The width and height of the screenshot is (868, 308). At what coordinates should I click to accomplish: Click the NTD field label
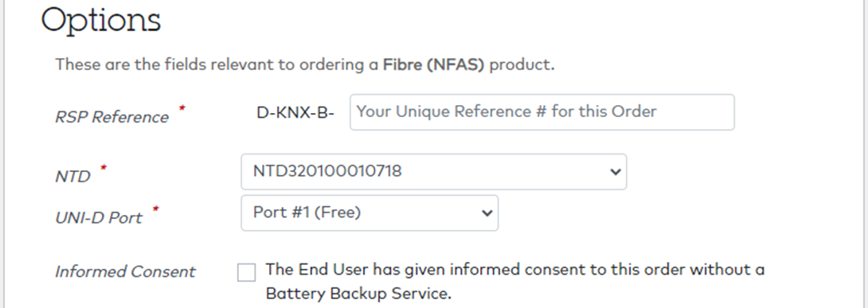(x=72, y=177)
